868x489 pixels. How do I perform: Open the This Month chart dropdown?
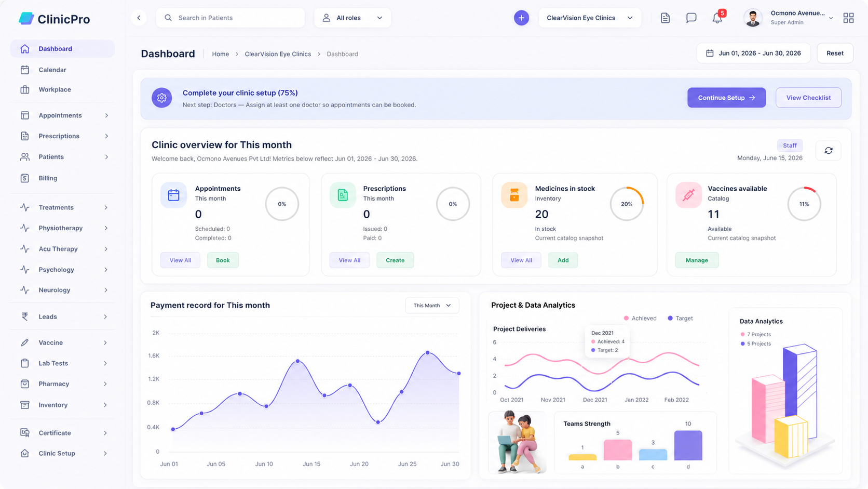[432, 306]
